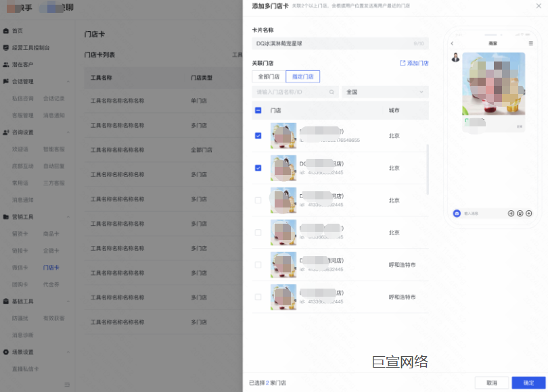This screenshot has width=548, height=392.
Task: Open 留资卡 in the sidebar menu
Action: click(x=20, y=234)
